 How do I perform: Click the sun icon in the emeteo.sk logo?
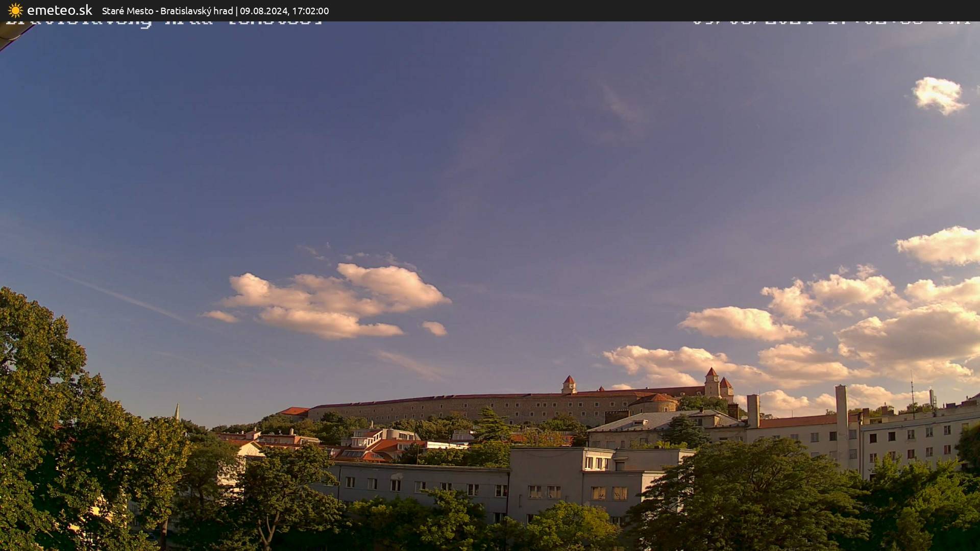coord(15,10)
